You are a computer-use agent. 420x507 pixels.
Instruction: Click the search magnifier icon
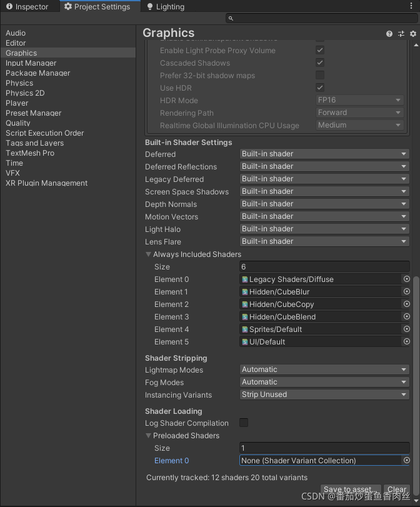coord(231,18)
